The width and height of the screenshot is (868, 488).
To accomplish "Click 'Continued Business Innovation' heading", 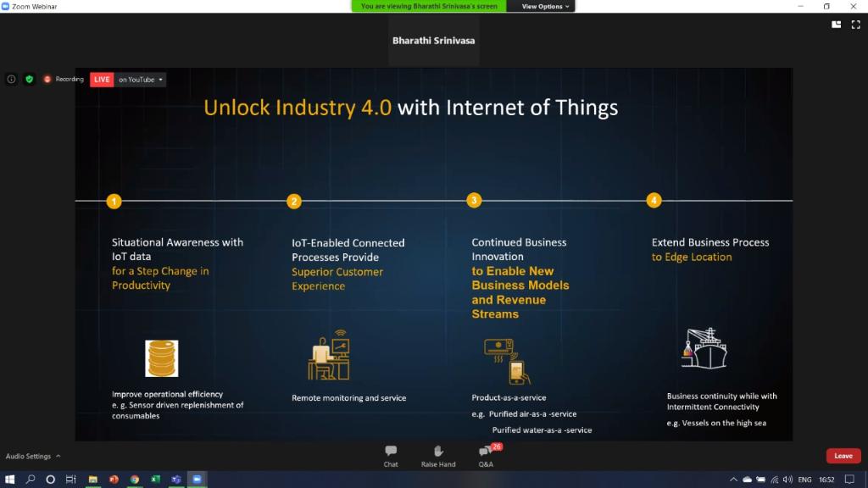I will 519,249.
